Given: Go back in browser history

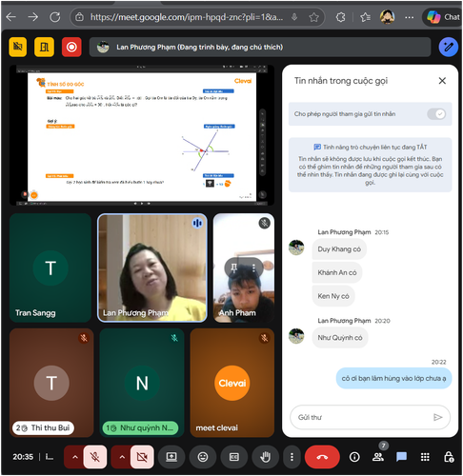Looking at the screenshot, I should point(11,17).
